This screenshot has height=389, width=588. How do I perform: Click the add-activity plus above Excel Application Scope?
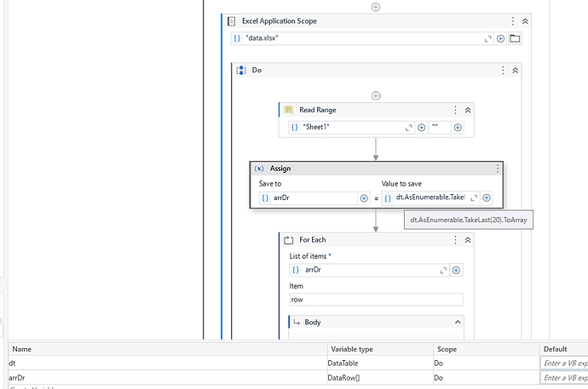click(x=375, y=7)
